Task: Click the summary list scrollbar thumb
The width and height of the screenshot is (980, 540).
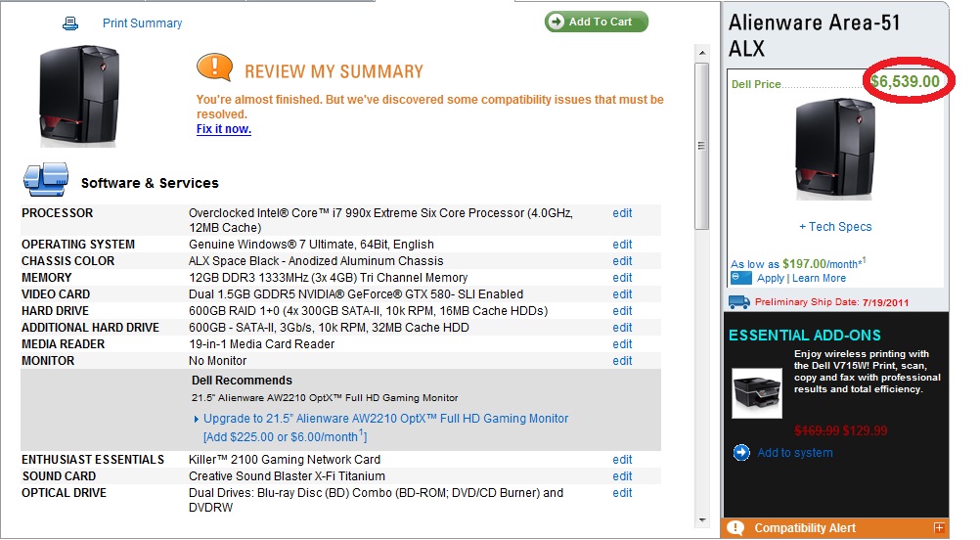Action: pos(702,146)
